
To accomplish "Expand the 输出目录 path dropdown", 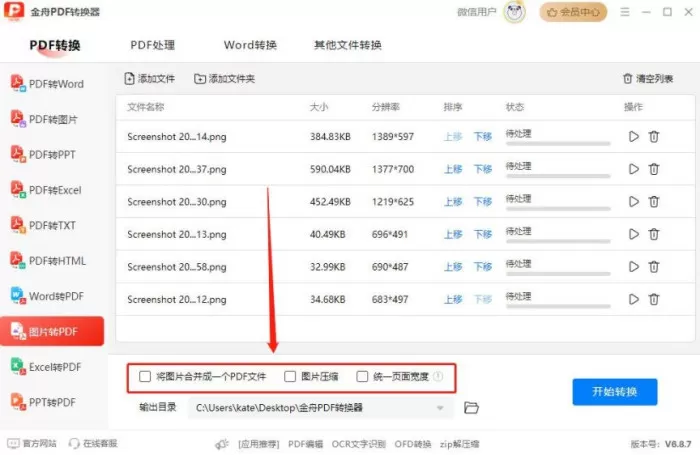I will pyautogui.click(x=440, y=408).
